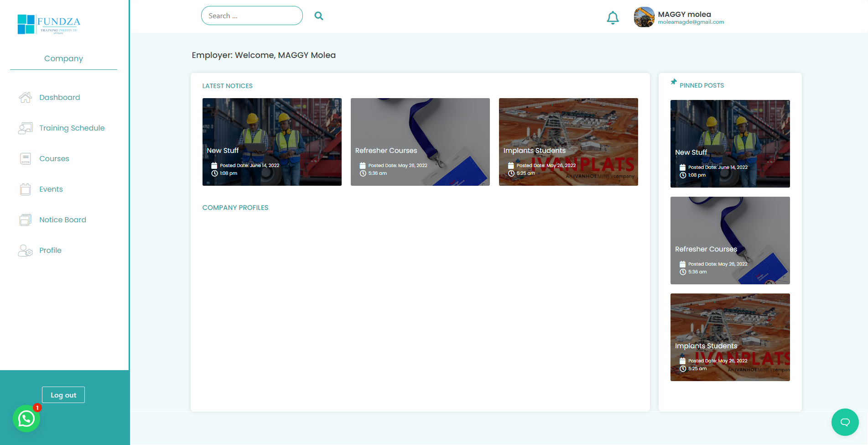868x445 pixels.
Task: Click the moleamagde@gmail.com email link
Action: (x=691, y=22)
